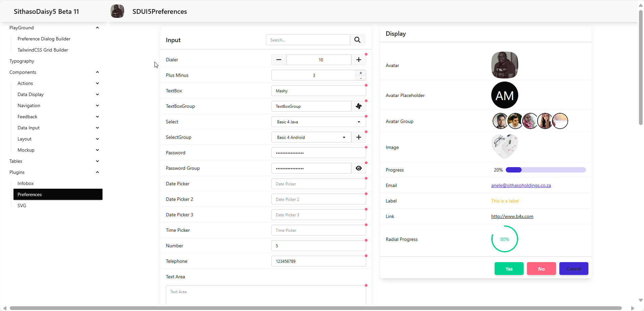Increment the Plus Minus value
Image resolution: width=644 pixels, height=311 pixels.
361,73
